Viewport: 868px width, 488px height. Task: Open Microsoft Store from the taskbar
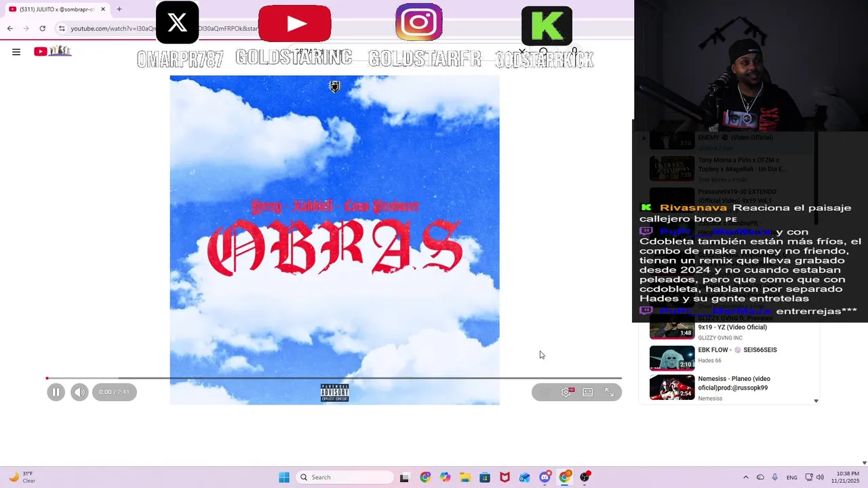click(485, 477)
